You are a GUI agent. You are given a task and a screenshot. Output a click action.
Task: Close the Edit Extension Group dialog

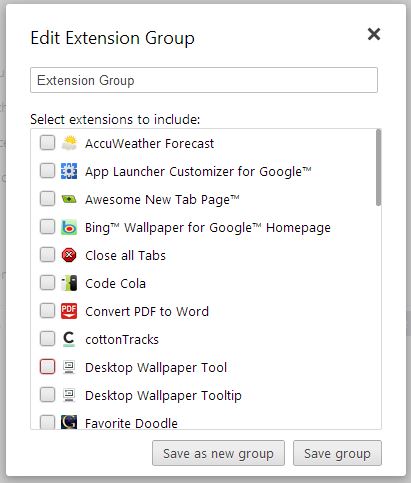pos(374,34)
